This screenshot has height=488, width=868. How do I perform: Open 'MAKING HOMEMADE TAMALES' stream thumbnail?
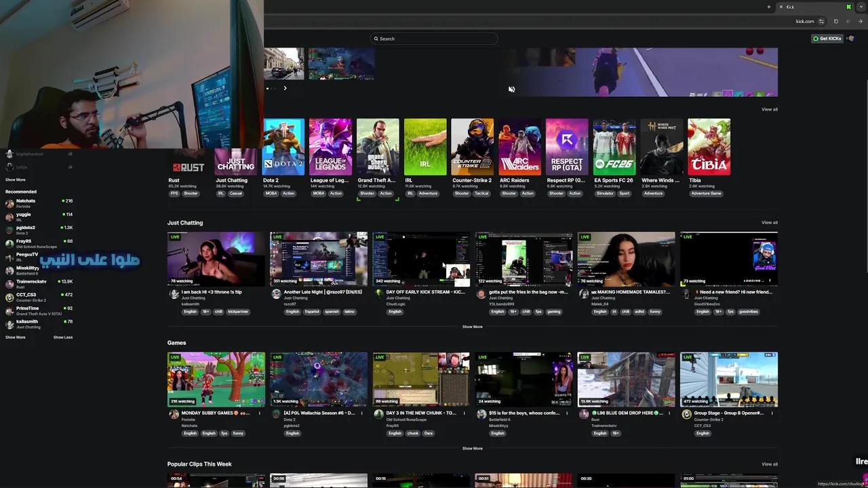(626, 259)
